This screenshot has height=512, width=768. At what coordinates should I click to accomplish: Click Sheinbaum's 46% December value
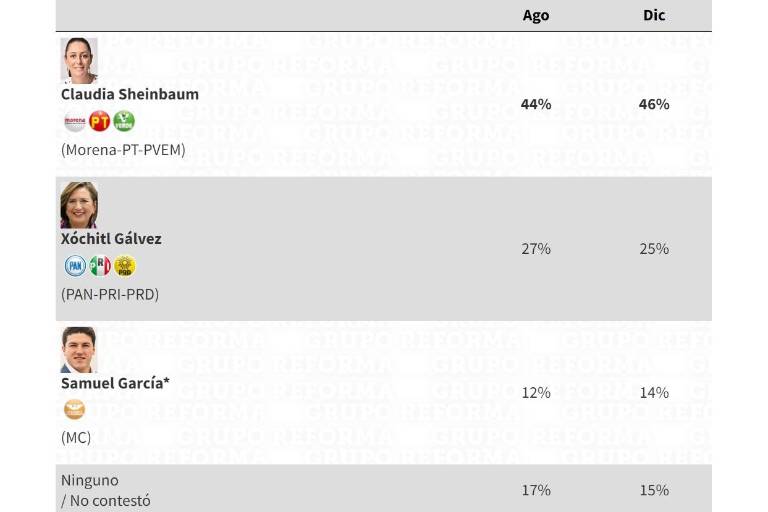[654, 104]
